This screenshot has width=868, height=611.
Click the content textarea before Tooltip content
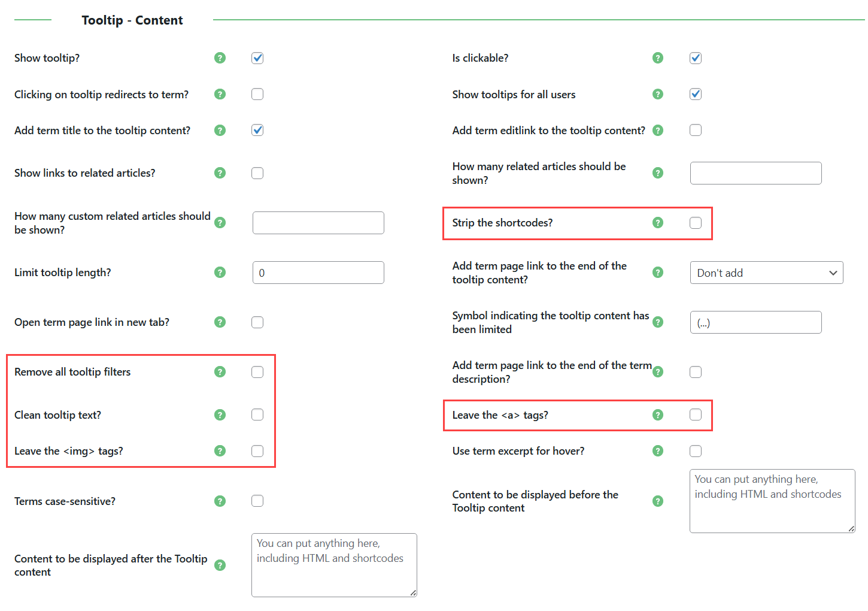(x=772, y=501)
